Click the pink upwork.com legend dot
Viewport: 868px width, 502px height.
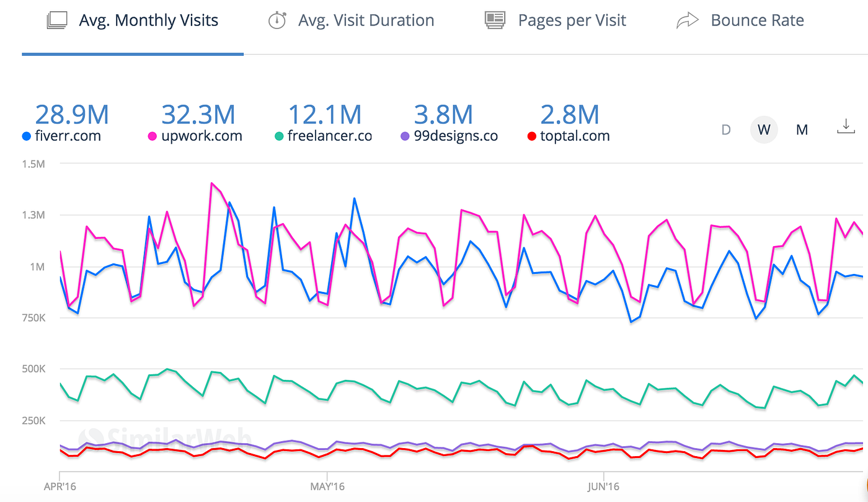[152, 136]
